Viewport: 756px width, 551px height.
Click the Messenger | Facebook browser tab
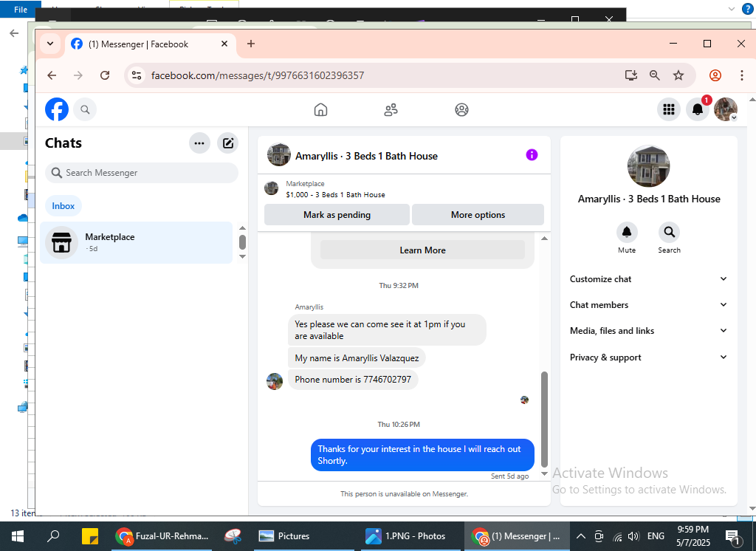pos(149,44)
